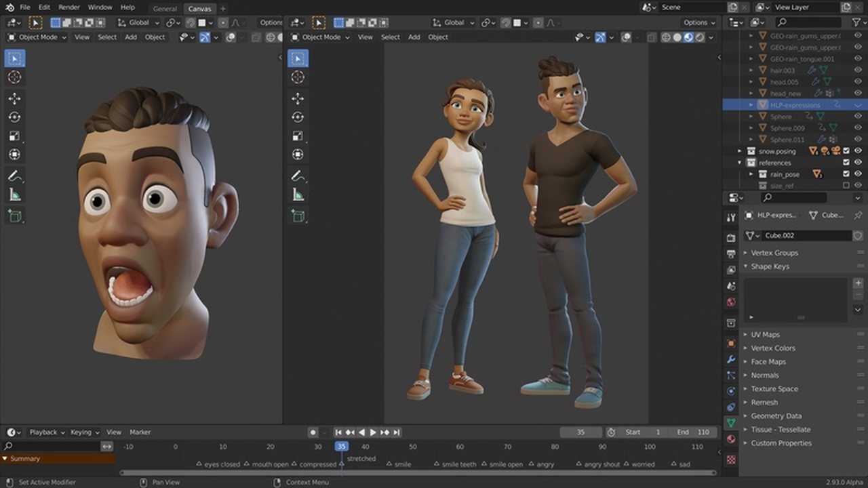This screenshot has height=488, width=868.
Task: Select the Scale tool in left viewport
Action: (x=14, y=136)
